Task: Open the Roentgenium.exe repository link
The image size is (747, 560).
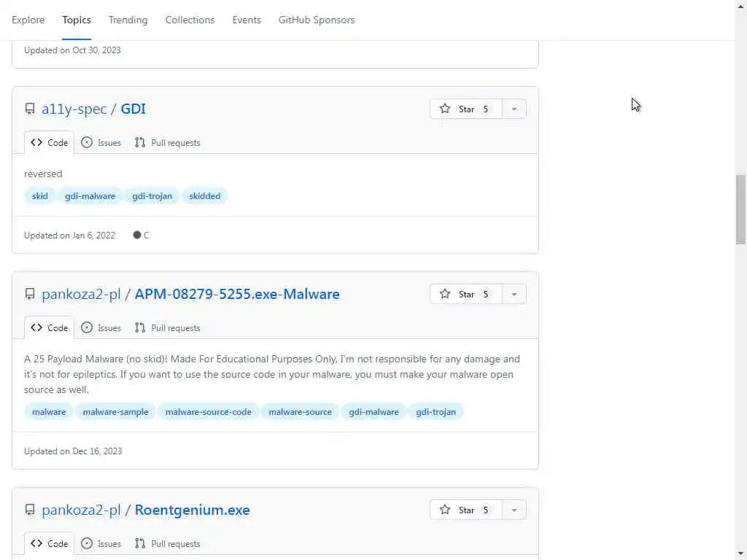Action: (x=192, y=510)
